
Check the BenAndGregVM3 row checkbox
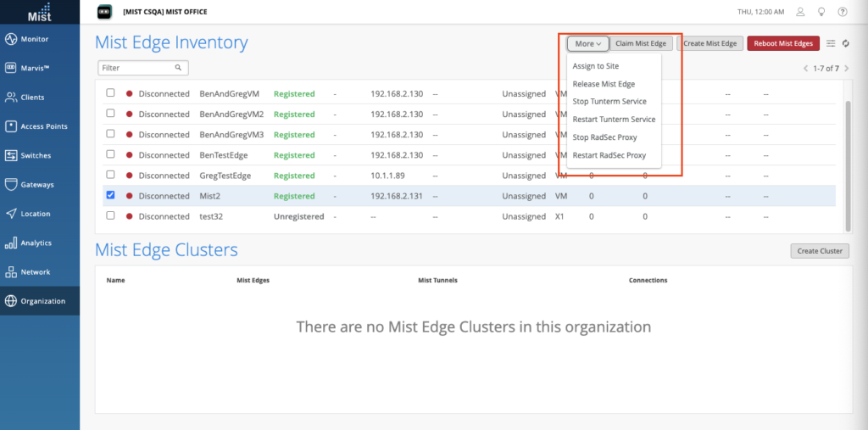111,134
